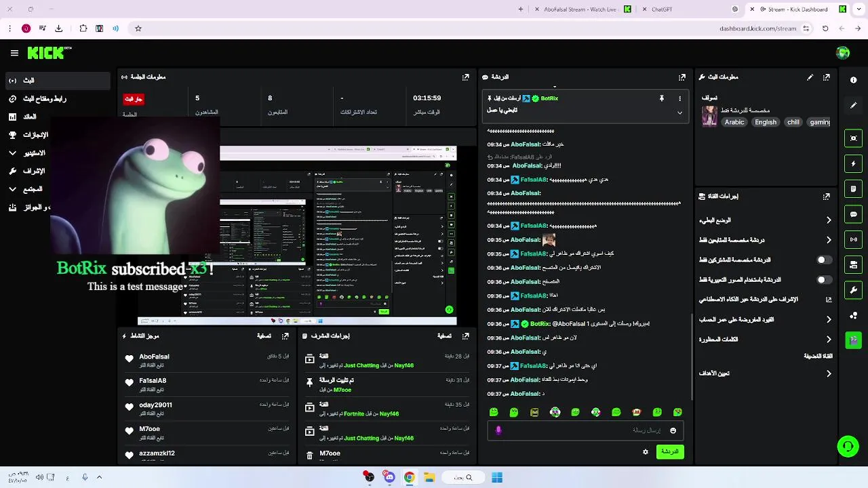868x488 pixels.
Task: Pop out the session info panel (معلومات الجلسة)
Action: (465, 77)
